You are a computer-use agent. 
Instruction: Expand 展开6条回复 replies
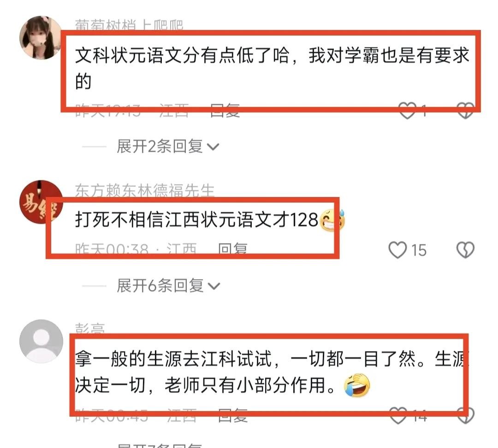tap(168, 285)
